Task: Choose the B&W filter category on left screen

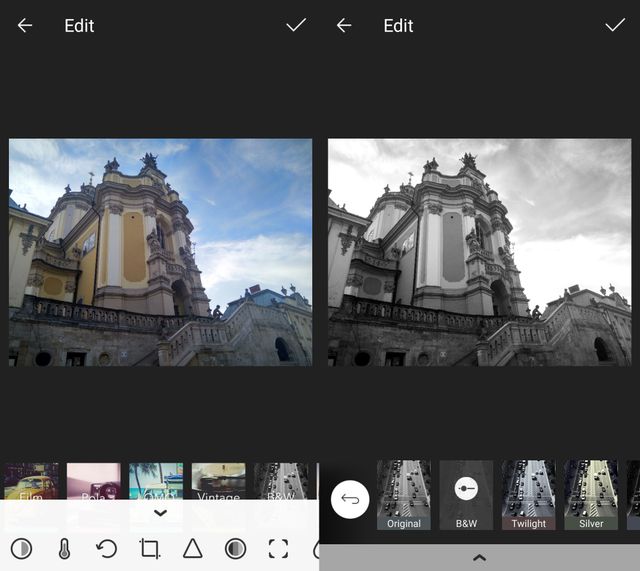Action: (x=281, y=482)
